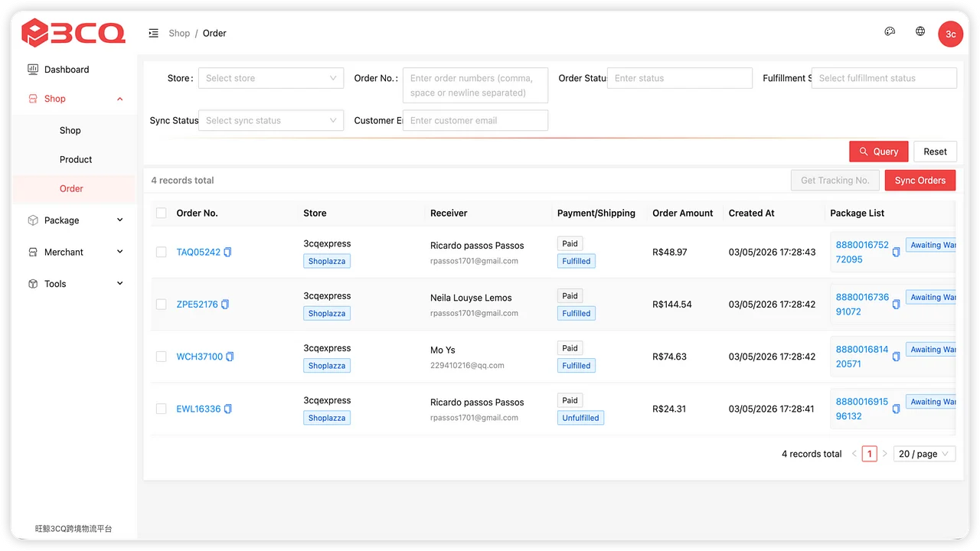The width and height of the screenshot is (980, 551).
Task: Click the Sync Orders button
Action: click(x=920, y=181)
